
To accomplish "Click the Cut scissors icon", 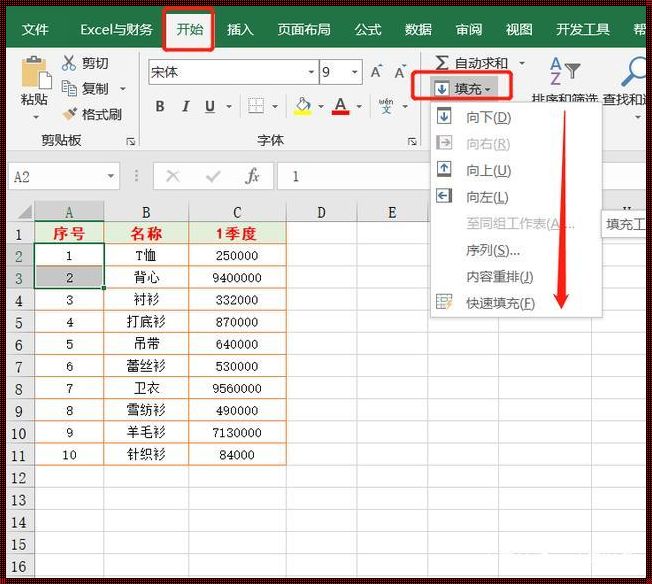I will (x=69, y=63).
